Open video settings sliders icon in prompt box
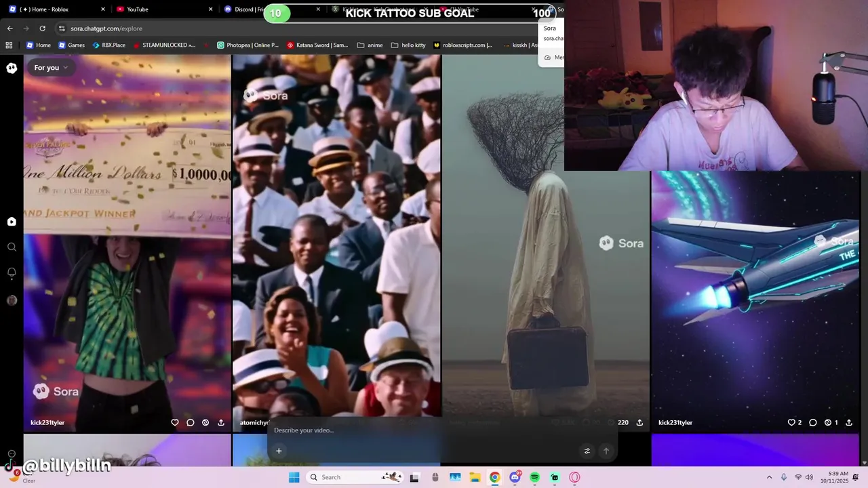Image resolution: width=868 pixels, height=488 pixels. click(587, 451)
